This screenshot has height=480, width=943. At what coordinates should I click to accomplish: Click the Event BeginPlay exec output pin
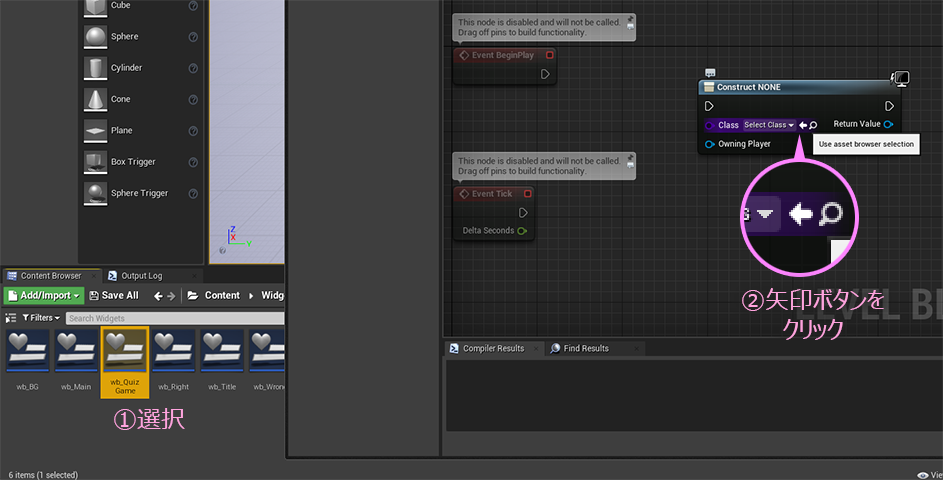pyautogui.click(x=545, y=74)
